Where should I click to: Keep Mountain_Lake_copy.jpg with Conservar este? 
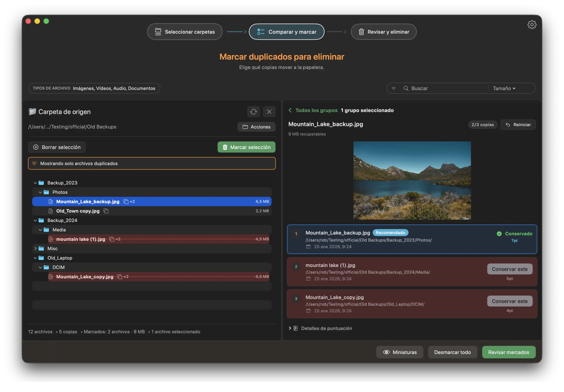(510, 301)
